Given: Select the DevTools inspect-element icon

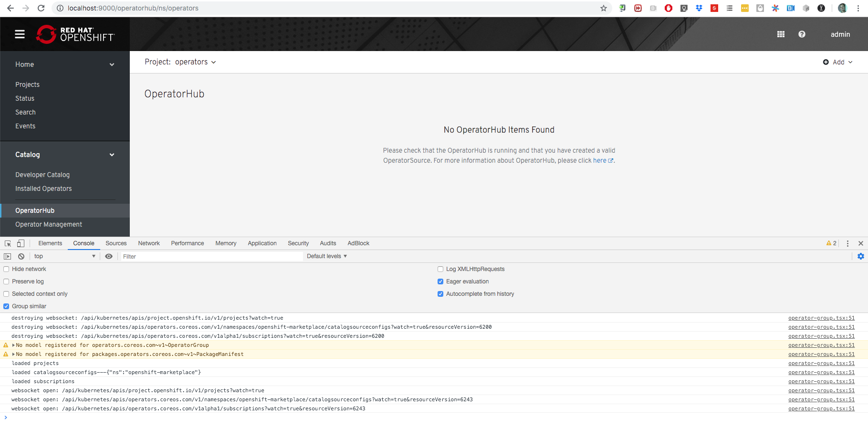Looking at the screenshot, I should (7, 243).
